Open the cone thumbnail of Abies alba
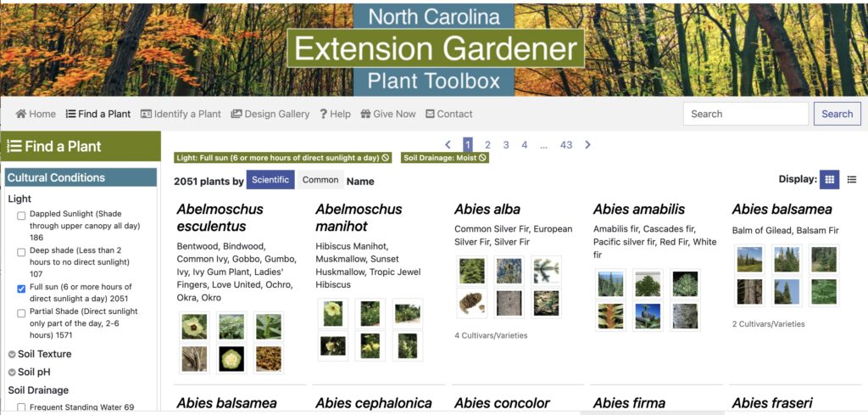This screenshot has width=868, height=415. click(x=472, y=303)
